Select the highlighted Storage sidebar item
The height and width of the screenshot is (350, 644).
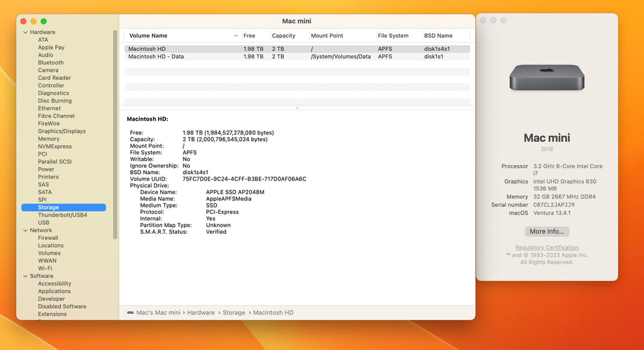64,208
